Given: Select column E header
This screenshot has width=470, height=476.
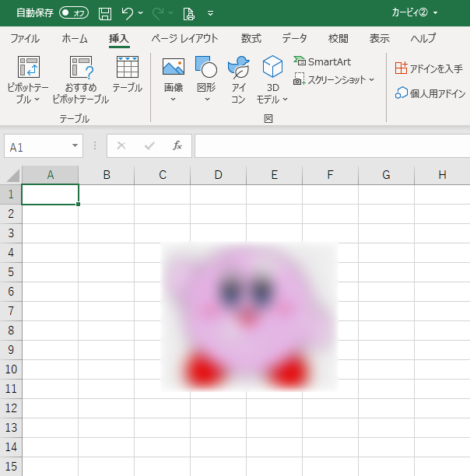Looking at the screenshot, I should 275,175.
